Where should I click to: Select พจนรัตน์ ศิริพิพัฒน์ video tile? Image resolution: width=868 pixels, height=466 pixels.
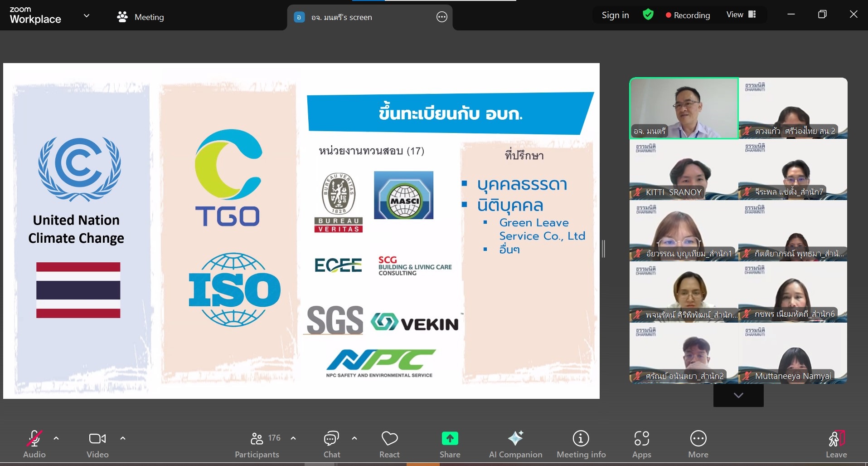tap(684, 292)
